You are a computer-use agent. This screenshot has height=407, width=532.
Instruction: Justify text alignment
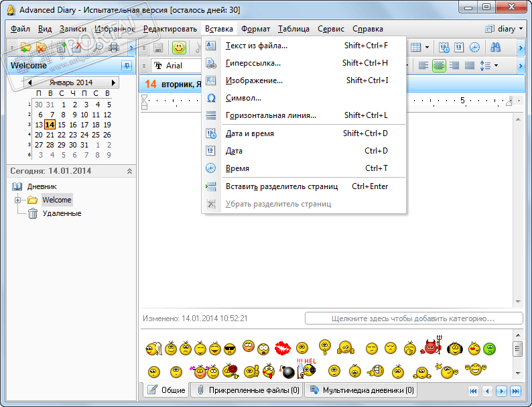[470, 66]
